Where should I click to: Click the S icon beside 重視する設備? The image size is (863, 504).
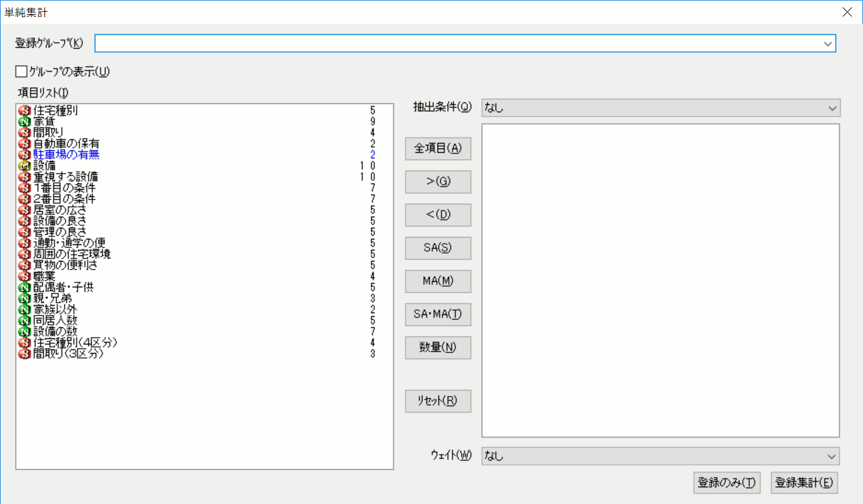(25, 177)
